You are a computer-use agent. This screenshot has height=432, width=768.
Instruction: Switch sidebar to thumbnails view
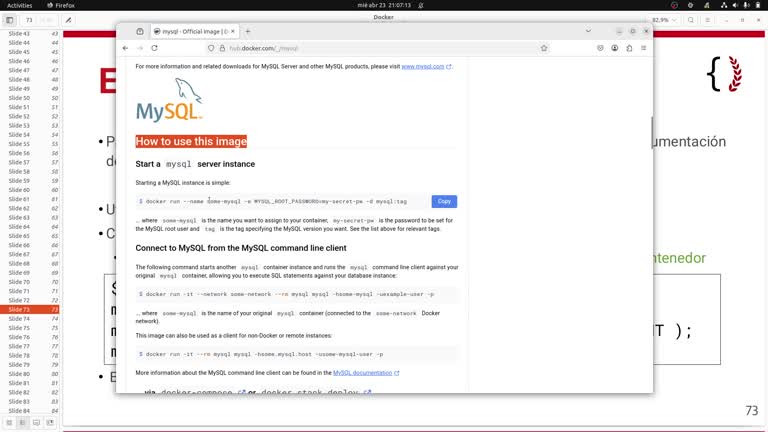pos(9,422)
